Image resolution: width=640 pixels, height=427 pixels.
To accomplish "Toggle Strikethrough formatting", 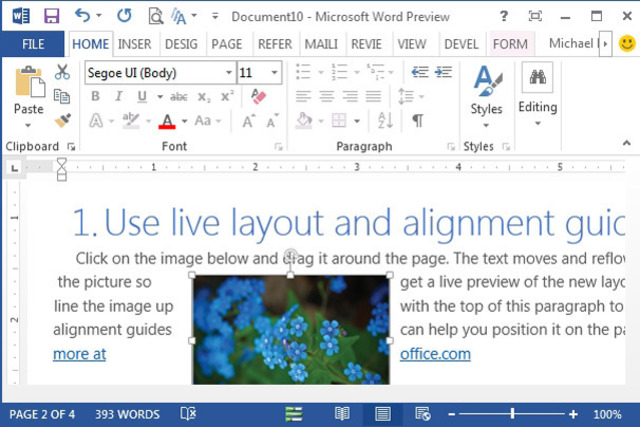I will 179,97.
